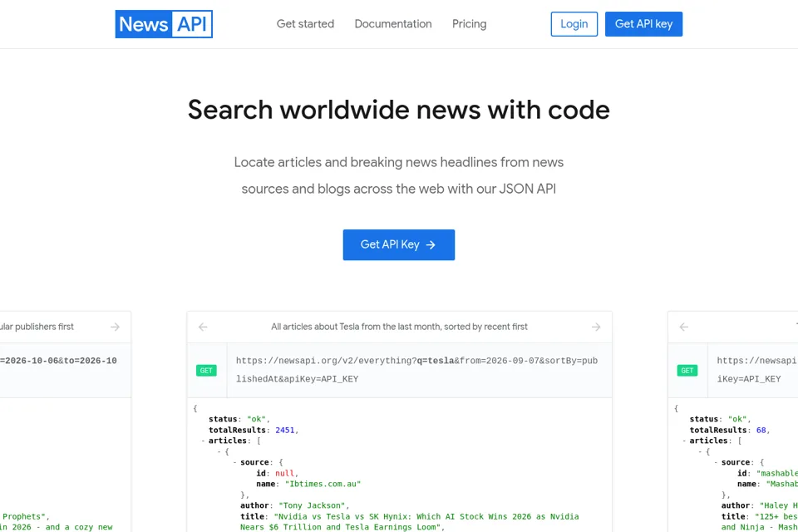Click the Nvidia vs Tesla article title
Screen dimensions: 798x532
point(410,522)
